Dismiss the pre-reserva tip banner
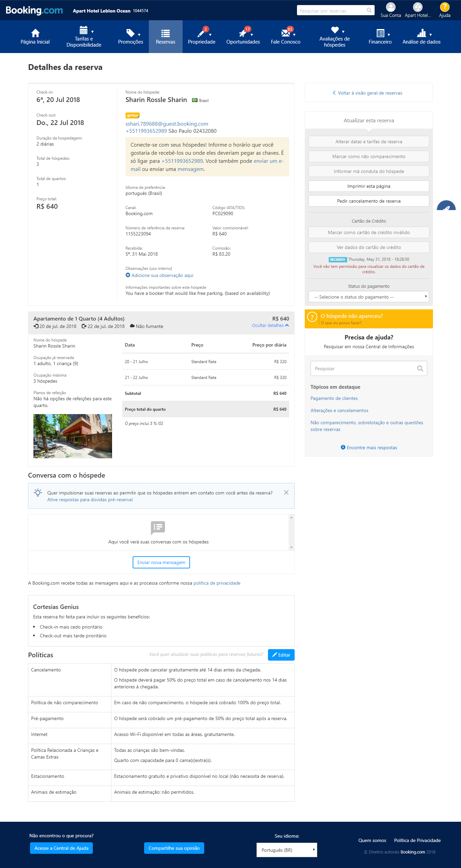This screenshot has height=868, width=461. pyautogui.click(x=286, y=492)
